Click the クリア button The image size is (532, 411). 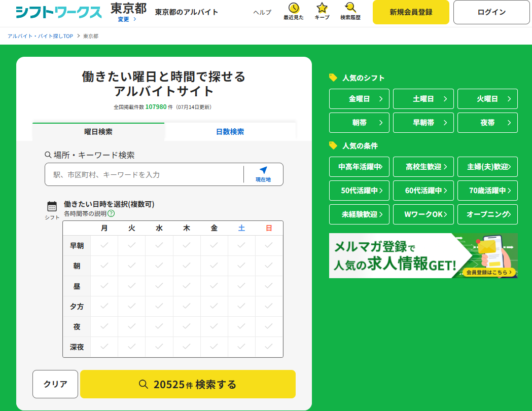click(55, 384)
